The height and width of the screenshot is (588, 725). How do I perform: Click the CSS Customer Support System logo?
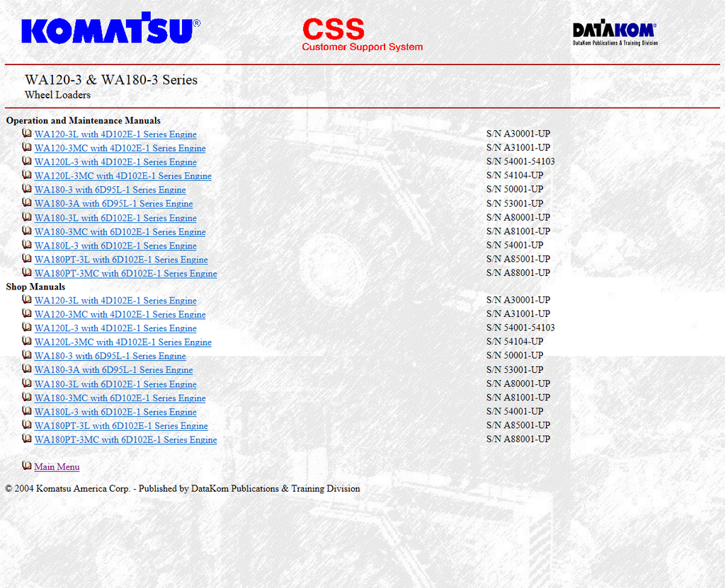[x=362, y=35]
